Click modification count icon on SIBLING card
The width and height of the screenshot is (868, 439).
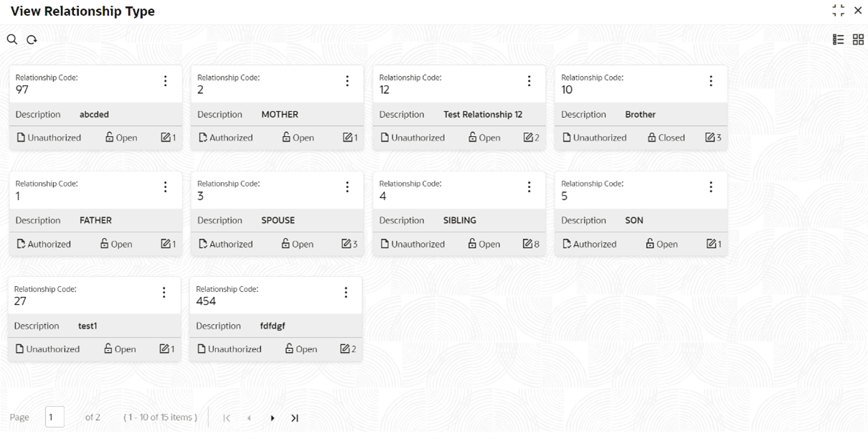tap(527, 244)
